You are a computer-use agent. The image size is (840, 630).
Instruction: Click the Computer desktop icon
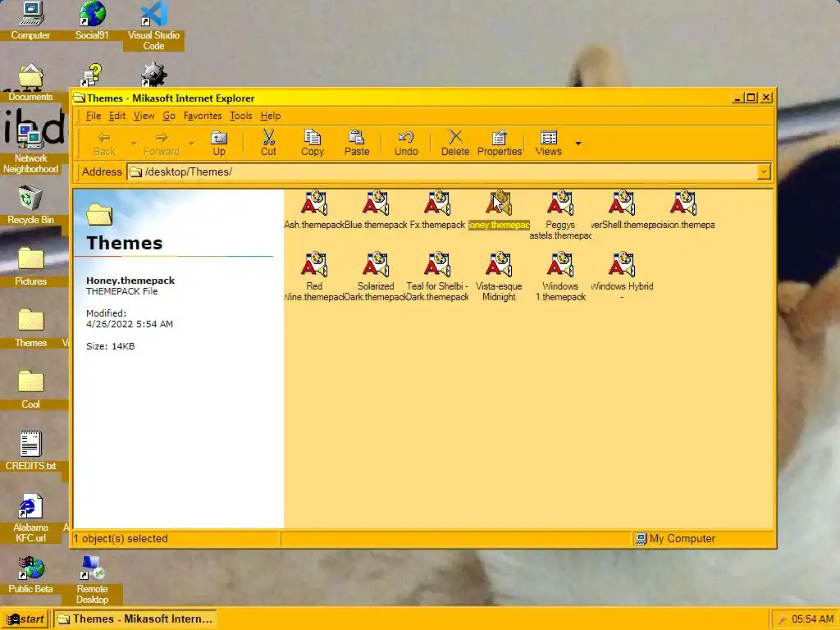pyautogui.click(x=30, y=15)
